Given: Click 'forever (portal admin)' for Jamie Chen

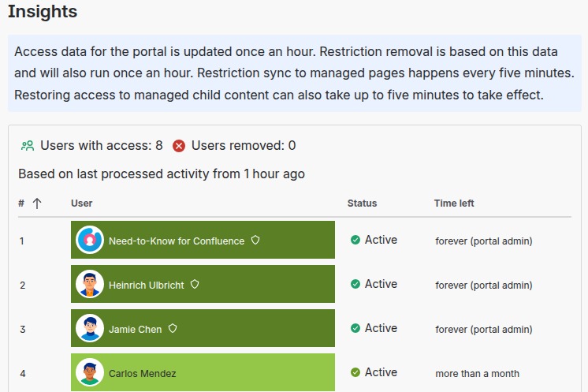Looking at the screenshot, I should point(484,330).
